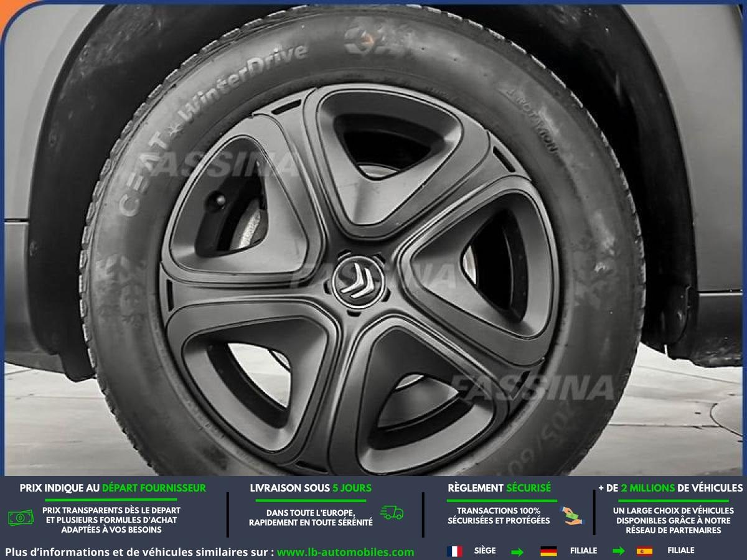Click the text 'Dans toute l'Europe, rapidement en toute sérénité'

(311, 518)
